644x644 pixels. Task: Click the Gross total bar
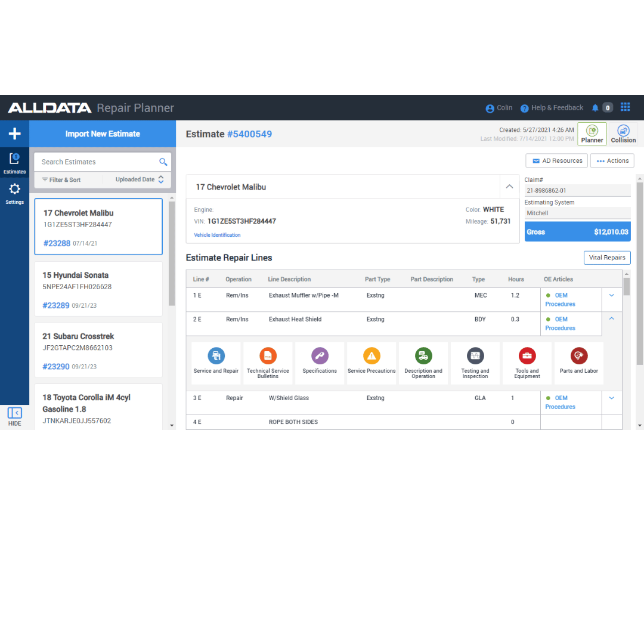pos(577,232)
